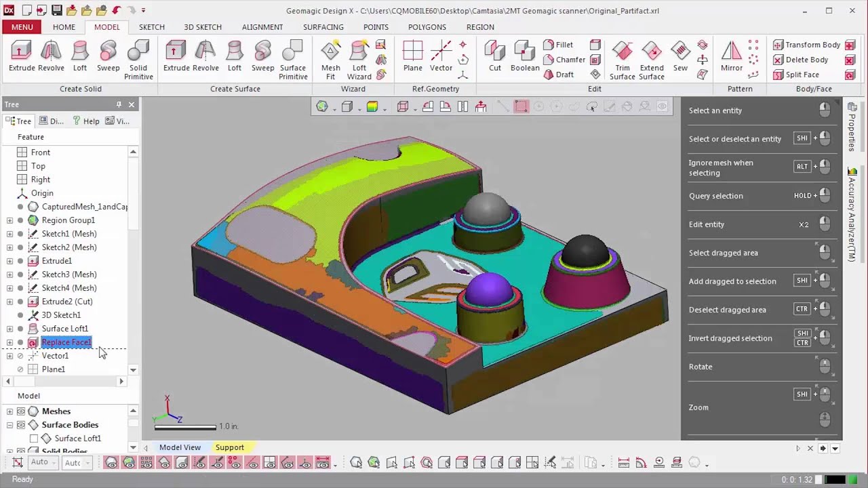
Task: Expand the Extrude2 (Cut) node
Action: click(9, 302)
